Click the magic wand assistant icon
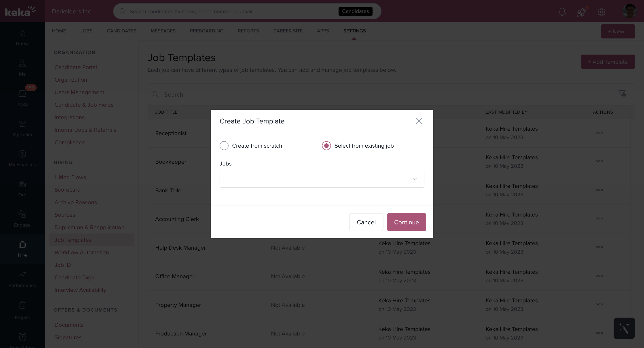 point(624,328)
